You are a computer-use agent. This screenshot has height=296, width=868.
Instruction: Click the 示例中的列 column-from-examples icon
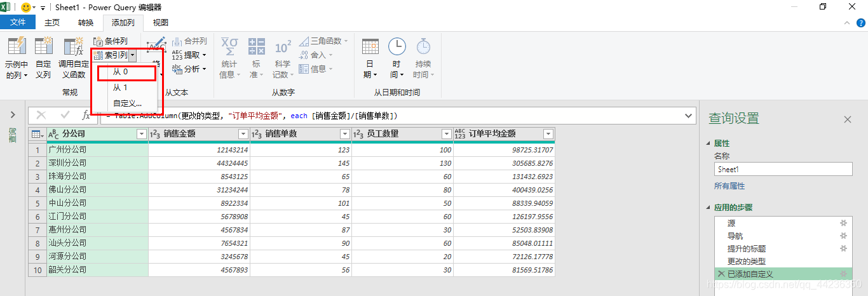tap(17, 47)
